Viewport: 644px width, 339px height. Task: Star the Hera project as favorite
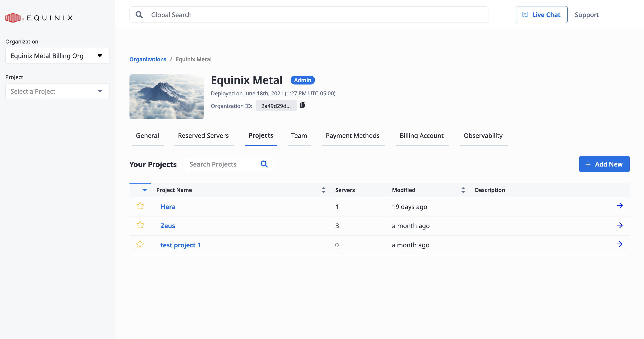(x=140, y=206)
